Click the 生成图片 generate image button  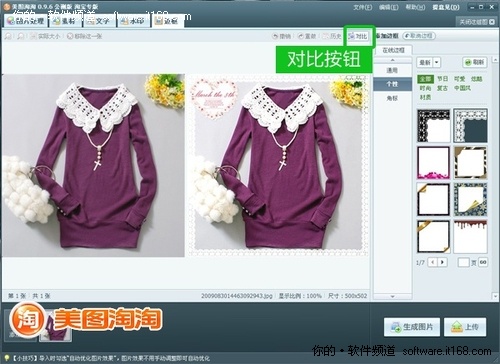pyautogui.click(x=412, y=327)
